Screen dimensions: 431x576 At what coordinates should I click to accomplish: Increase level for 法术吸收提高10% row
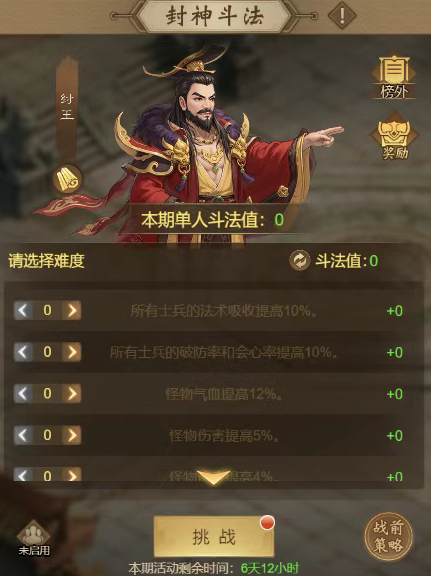72,310
